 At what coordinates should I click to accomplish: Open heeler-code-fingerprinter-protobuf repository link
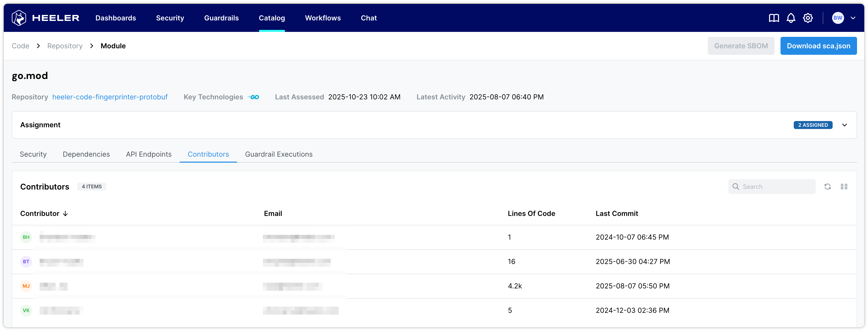pyautogui.click(x=110, y=97)
